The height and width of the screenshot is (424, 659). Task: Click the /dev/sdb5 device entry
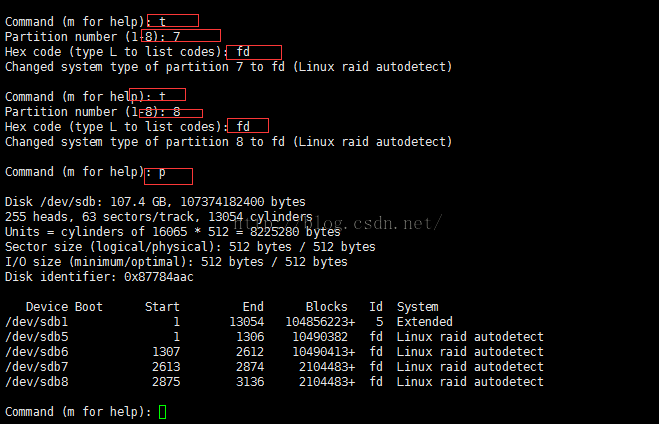point(37,337)
